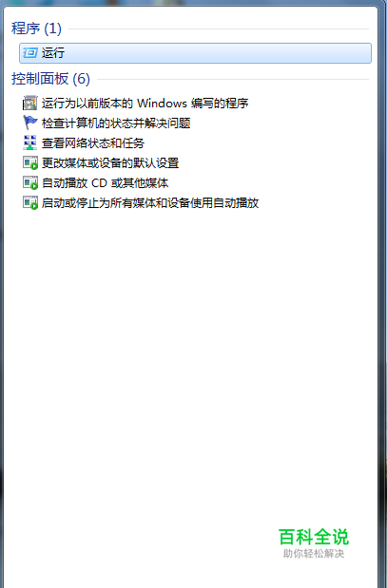Viewport: 387px width, 588px height.
Task: Click the AutoPlay icon beside 自动播放 CD 或其他媒体
Action: tap(30, 182)
